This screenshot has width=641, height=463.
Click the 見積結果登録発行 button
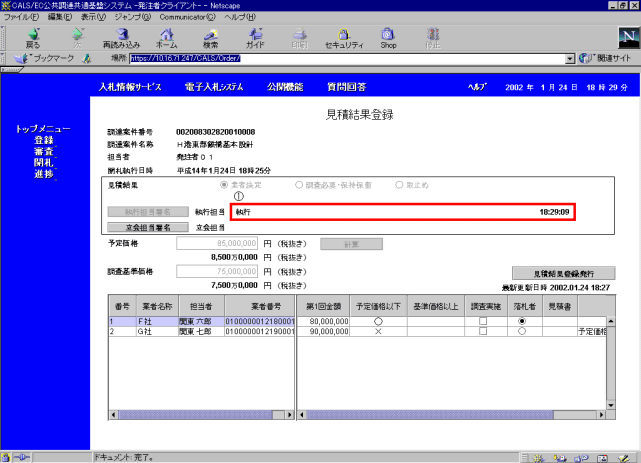coord(563,273)
